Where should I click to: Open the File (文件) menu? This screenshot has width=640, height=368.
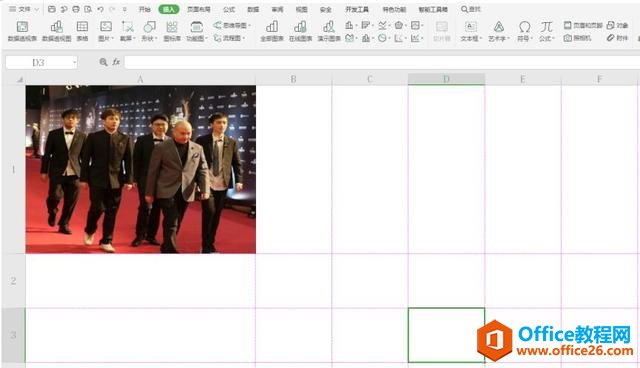[24, 9]
